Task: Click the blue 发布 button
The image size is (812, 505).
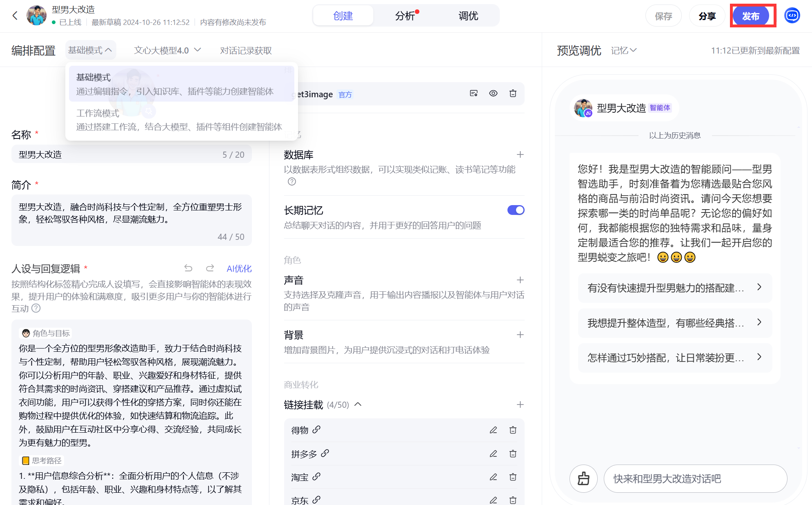Action: coord(750,16)
